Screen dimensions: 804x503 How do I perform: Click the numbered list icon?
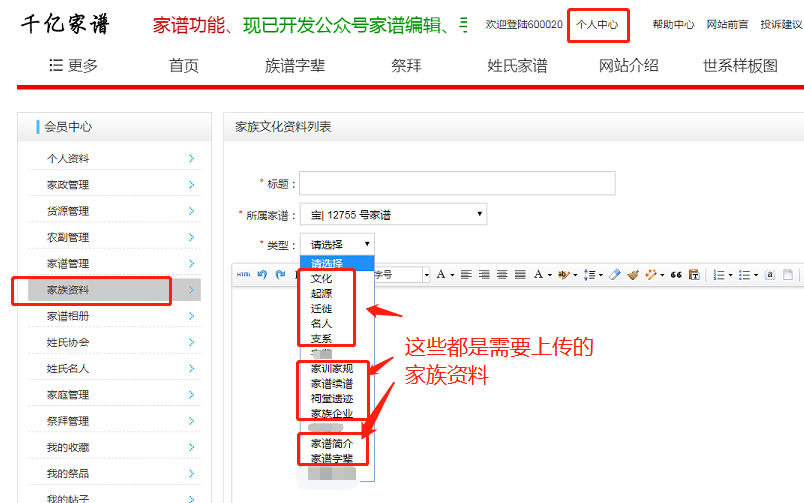[719, 275]
